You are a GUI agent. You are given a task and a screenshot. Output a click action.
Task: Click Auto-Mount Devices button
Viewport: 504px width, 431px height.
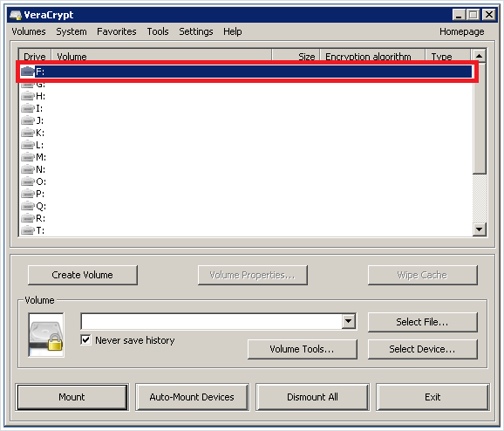point(192,397)
